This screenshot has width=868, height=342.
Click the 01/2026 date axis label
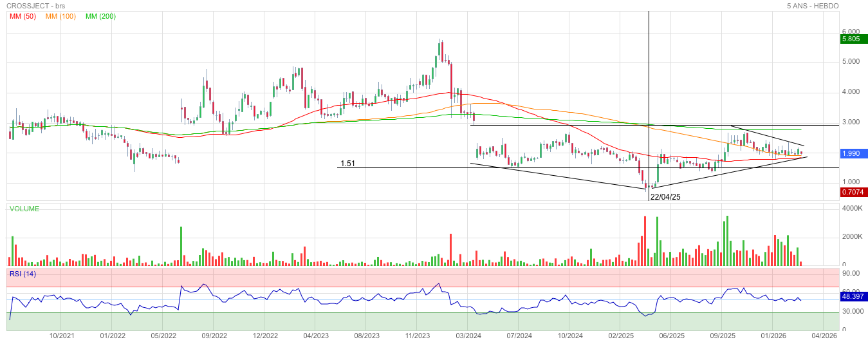(773, 336)
